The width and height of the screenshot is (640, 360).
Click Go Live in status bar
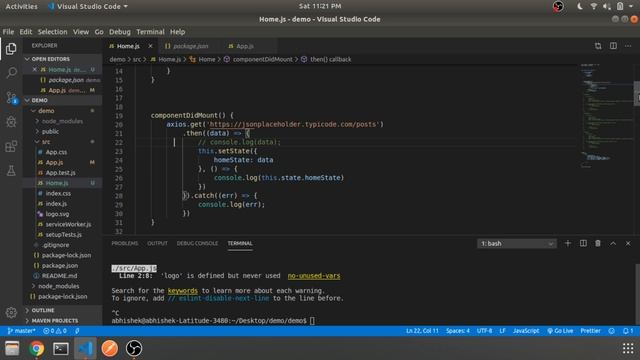pos(560,331)
